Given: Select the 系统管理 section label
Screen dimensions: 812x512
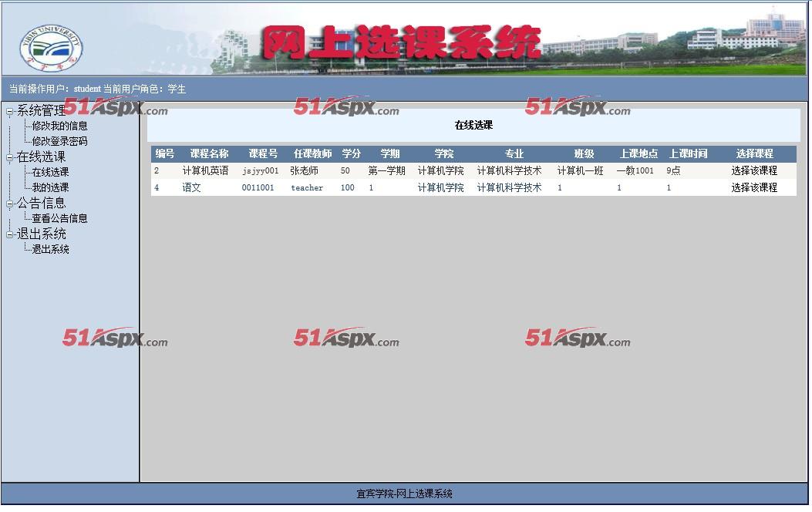Looking at the screenshot, I should coord(41,110).
